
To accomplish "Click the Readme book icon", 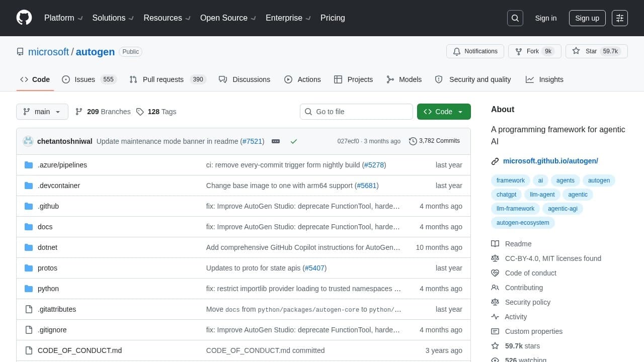I will [x=495, y=244].
